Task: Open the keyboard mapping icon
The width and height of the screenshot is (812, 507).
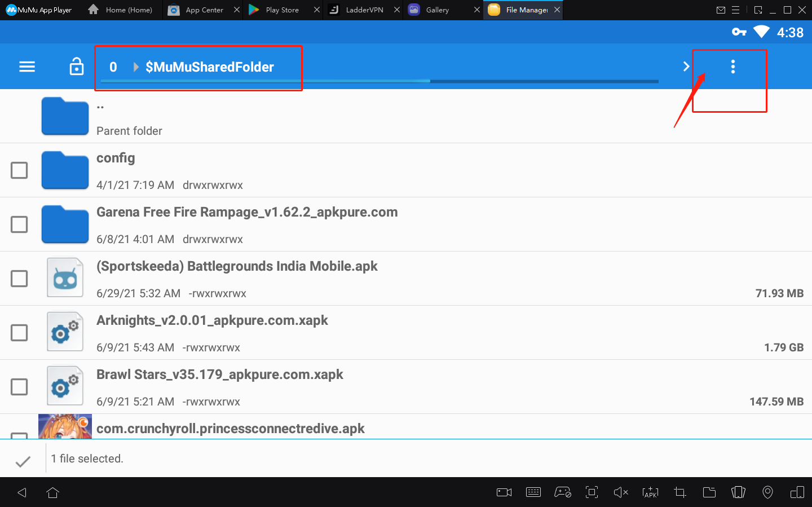Action: (533, 492)
